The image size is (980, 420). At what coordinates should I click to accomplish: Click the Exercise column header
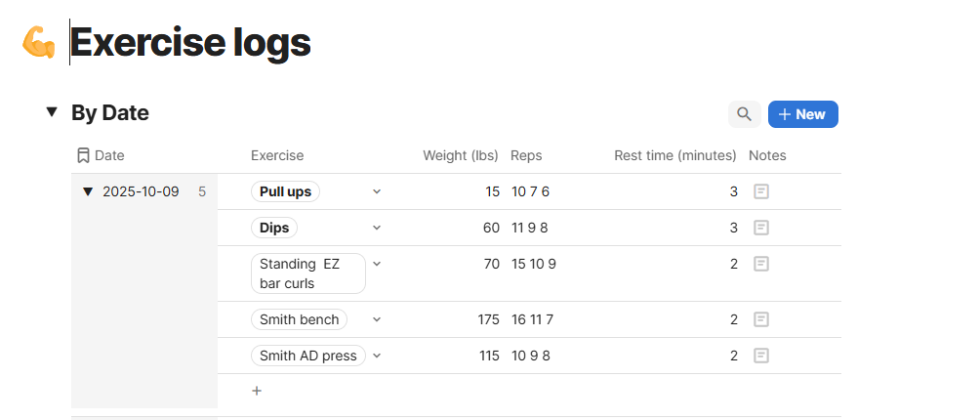[x=277, y=155]
